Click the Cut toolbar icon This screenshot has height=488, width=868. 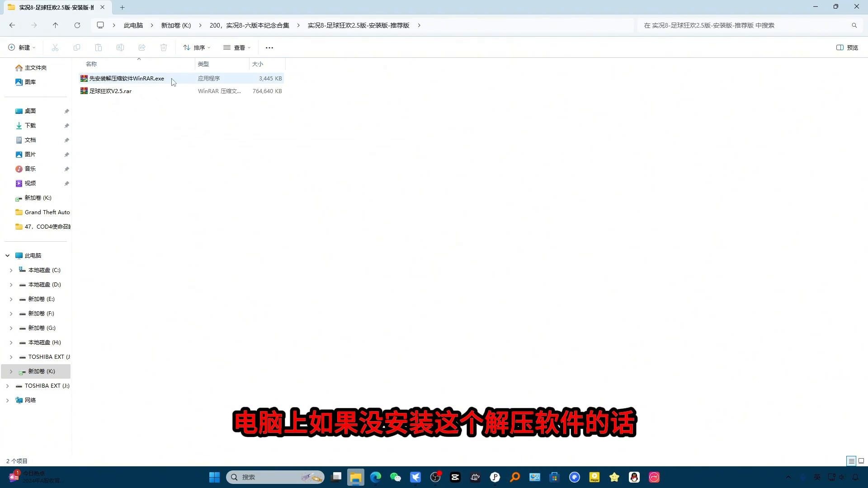tap(55, 47)
